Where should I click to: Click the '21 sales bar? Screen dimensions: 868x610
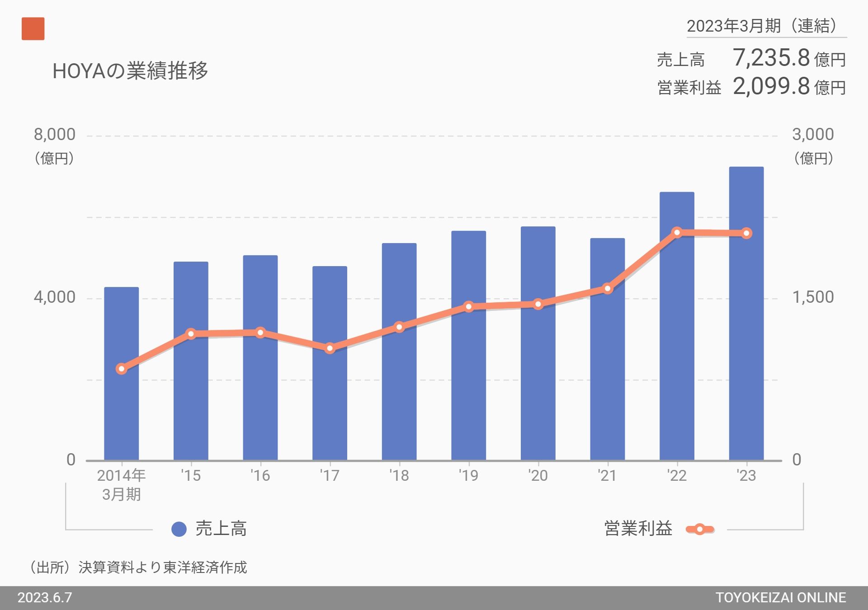pyautogui.click(x=607, y=349)
